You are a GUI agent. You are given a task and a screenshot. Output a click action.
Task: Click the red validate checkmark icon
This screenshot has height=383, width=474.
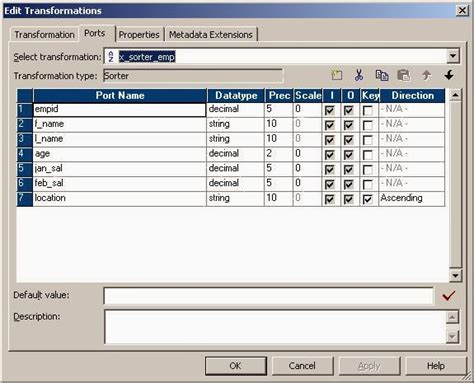pyautogui.click(x=448, y=295)
